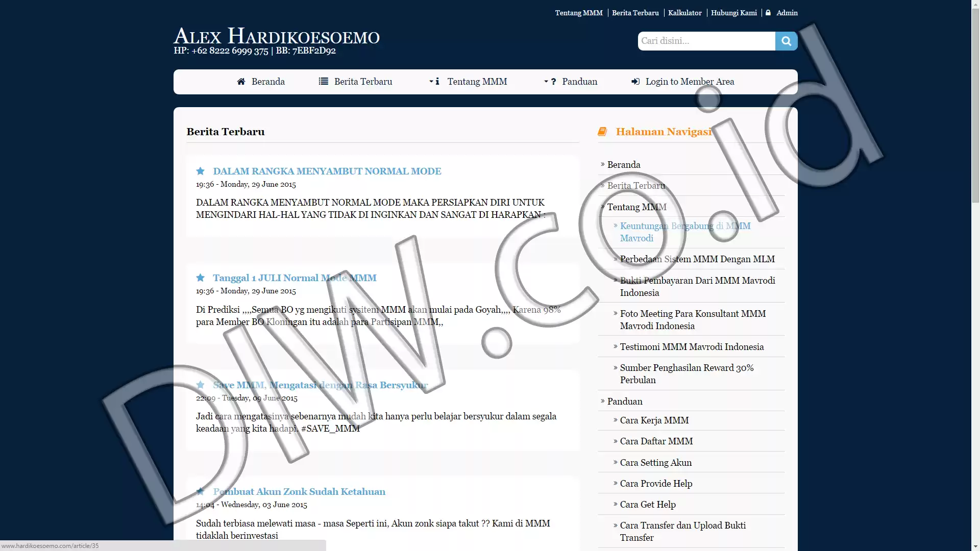Select Cara Kerja MMM in the sidebar
Viewport: 980px width, 551px height.
click(654, 420)
